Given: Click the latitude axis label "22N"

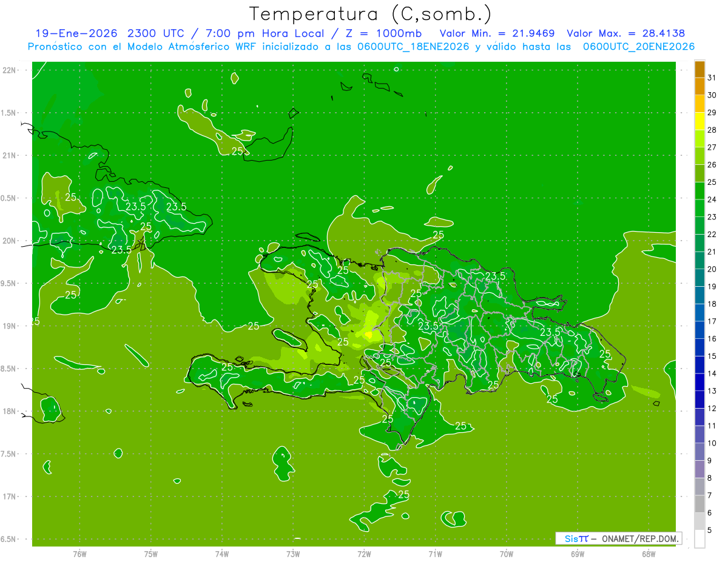Looking at the screenshot, I should (10, 70).
